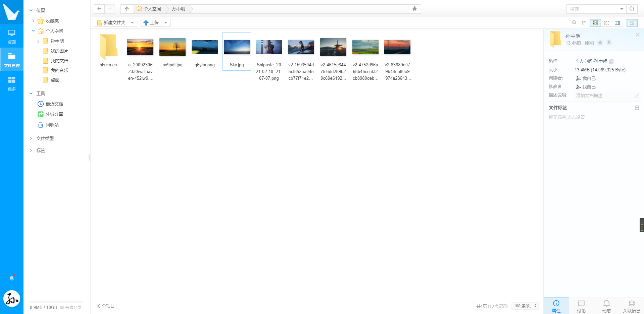Switch to the 讨论 discussion tab
This screenshot has width=644, height=314.
pos(581,306)
